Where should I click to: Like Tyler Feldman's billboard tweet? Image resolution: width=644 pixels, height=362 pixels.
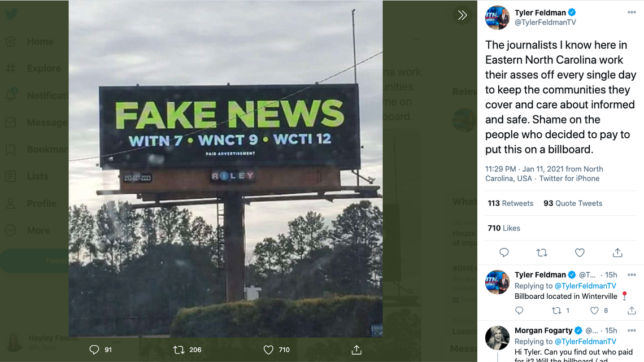click(x=579, y=252)
